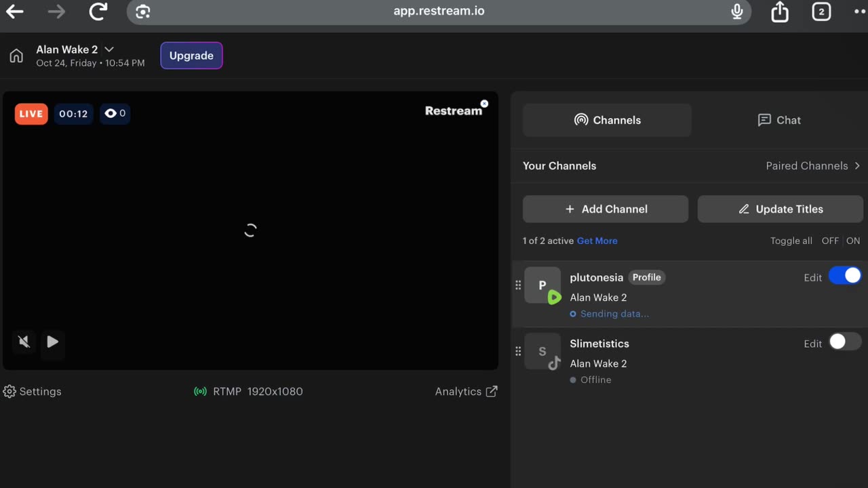868x488 pixels.
Task: Activate the microphone voice search icon
Action: (x=737, y=12)
